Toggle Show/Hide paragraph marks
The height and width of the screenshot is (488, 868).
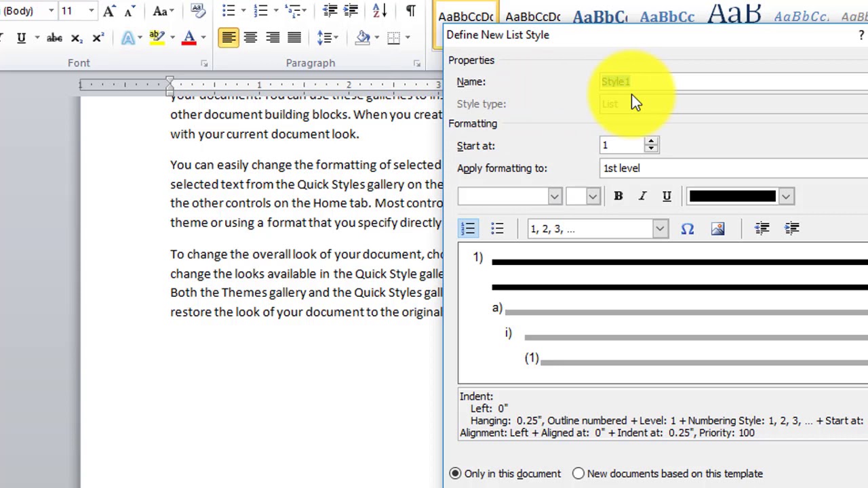(x=410, y=10)
